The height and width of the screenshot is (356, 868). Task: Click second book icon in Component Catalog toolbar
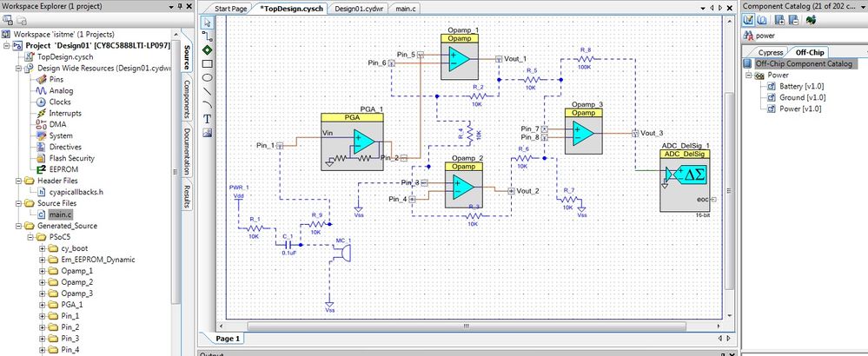coord(762,21)
